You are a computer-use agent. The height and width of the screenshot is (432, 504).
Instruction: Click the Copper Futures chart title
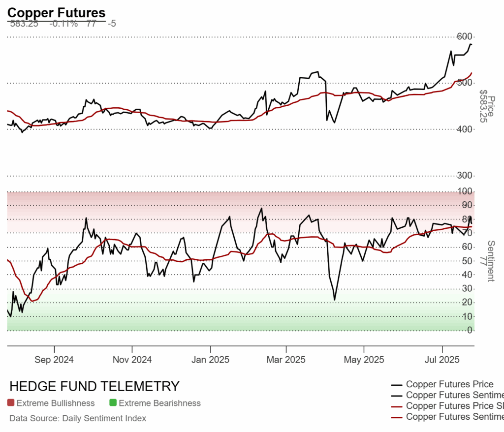[x=56, y=13]
